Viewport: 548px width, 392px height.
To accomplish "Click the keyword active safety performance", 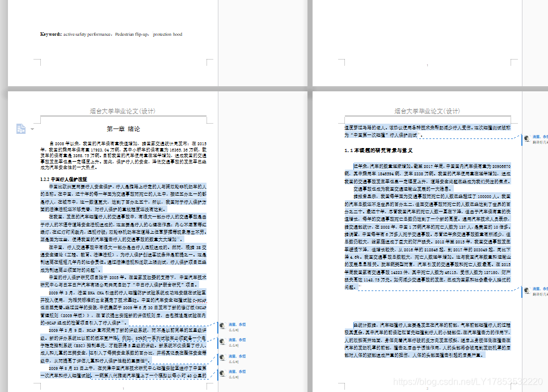I will (x=87, y=34).
